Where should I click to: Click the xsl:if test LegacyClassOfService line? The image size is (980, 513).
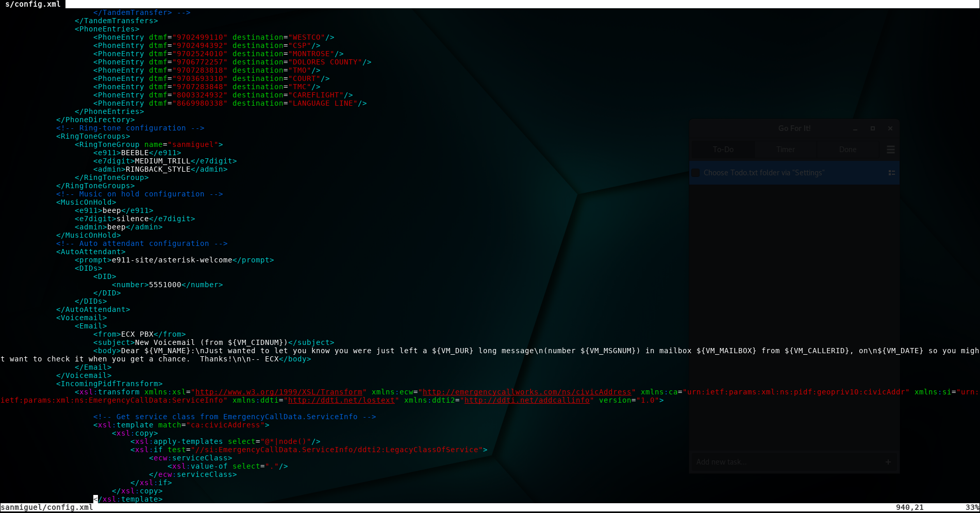(x=309, y=450)
